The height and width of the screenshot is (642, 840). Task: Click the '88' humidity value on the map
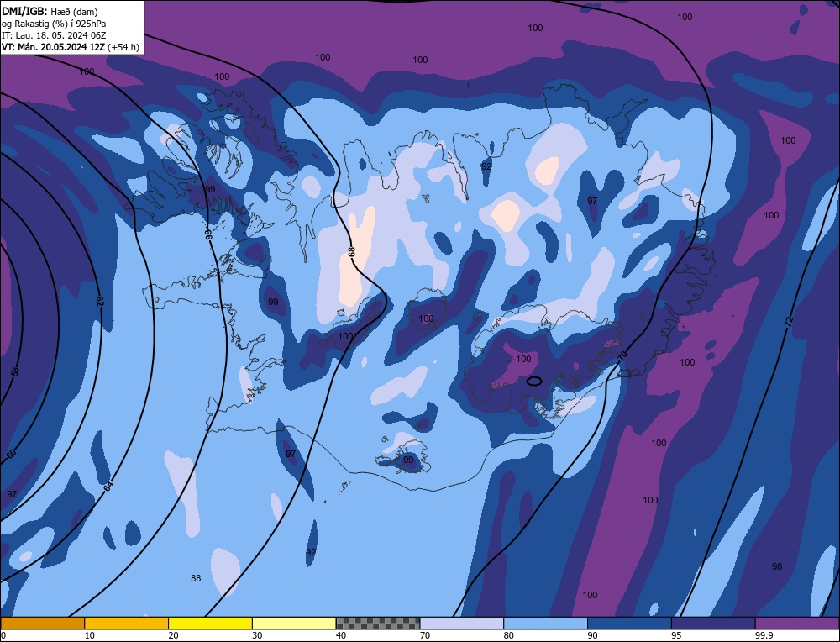[x=196, y=578]
